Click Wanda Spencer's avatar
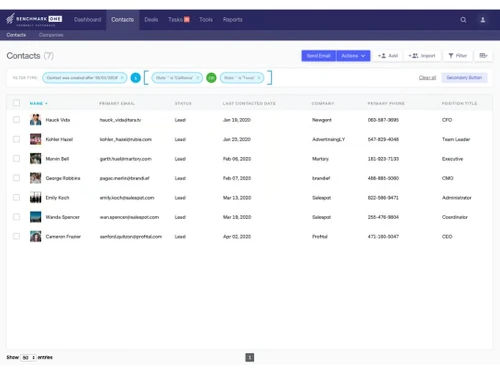Screen dimensions: 500x375 point(36,217)
